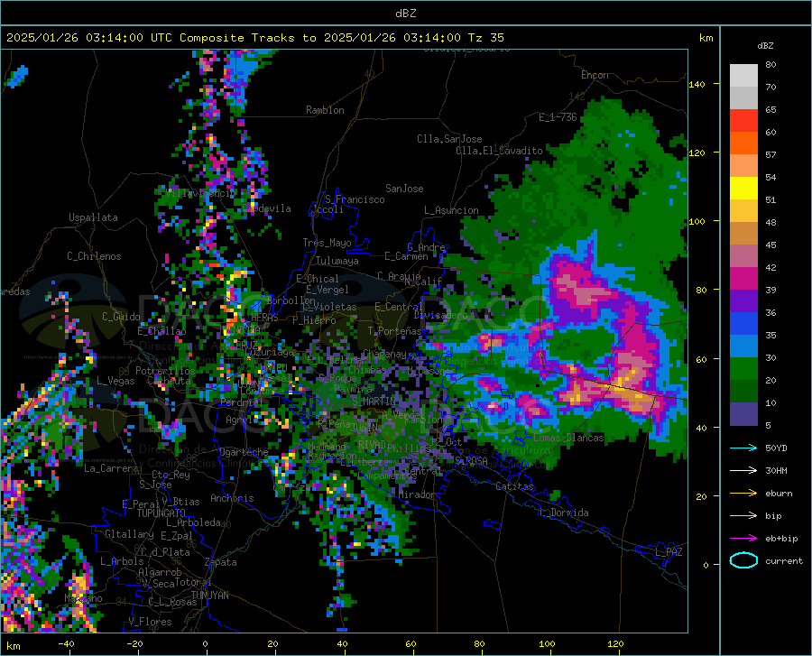Click the 'La_Carrera' map label
812x656 pixels.
[x=111, y=468]
